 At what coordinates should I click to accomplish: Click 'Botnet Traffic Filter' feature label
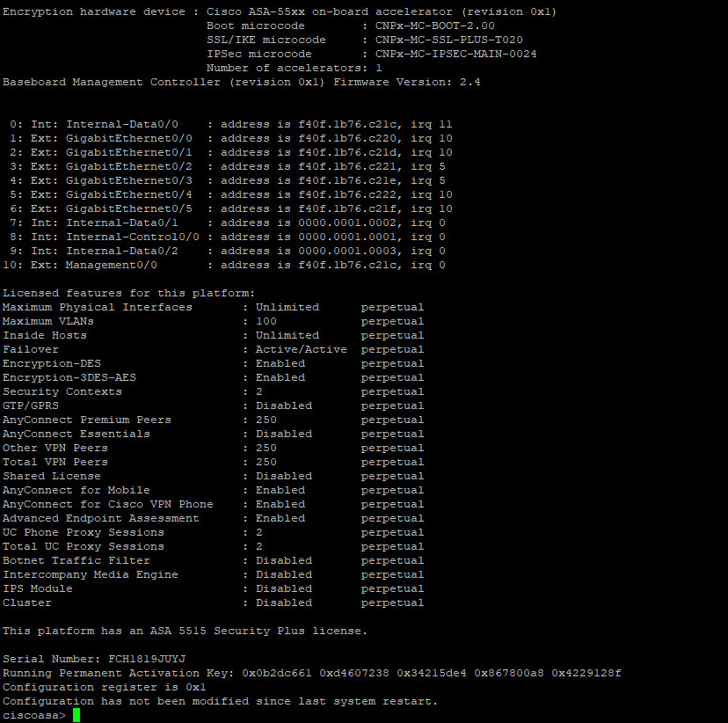[x=76, y=560]
